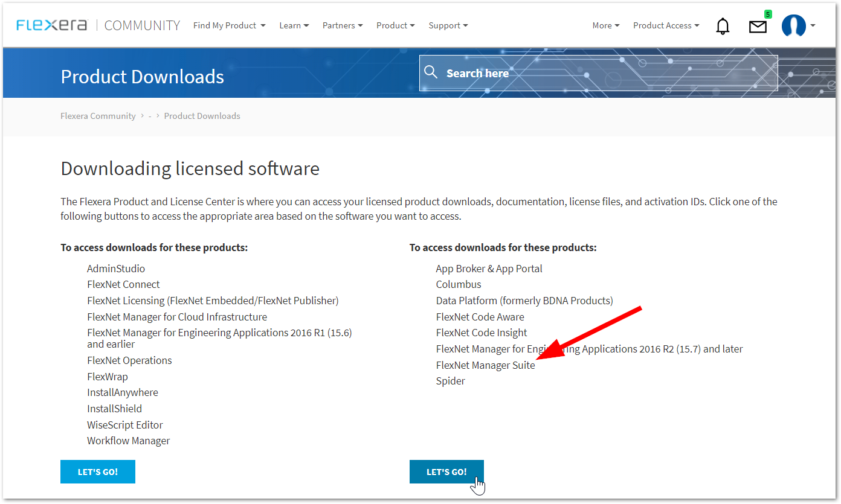Viewport: 841px width, 504px height.
Task: Click the Product Downloads banner heading
Action: pyautogui.click(x=143, y=77)
